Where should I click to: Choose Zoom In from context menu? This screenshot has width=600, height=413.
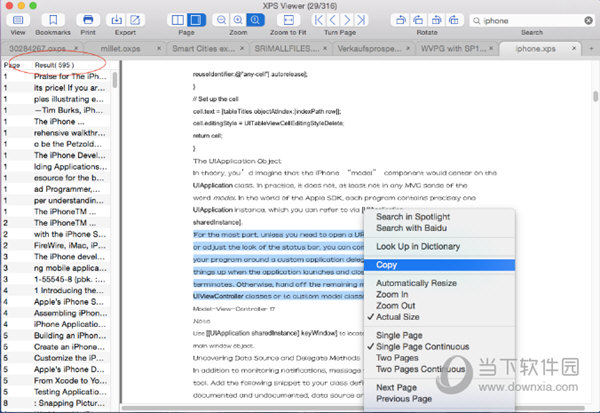click(439, 294)
